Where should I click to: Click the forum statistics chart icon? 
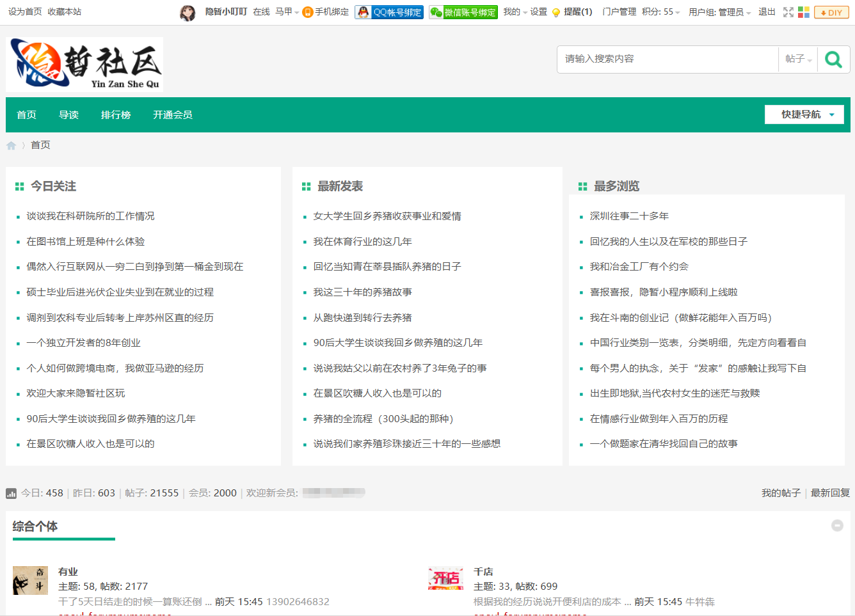tap(11, 493)
